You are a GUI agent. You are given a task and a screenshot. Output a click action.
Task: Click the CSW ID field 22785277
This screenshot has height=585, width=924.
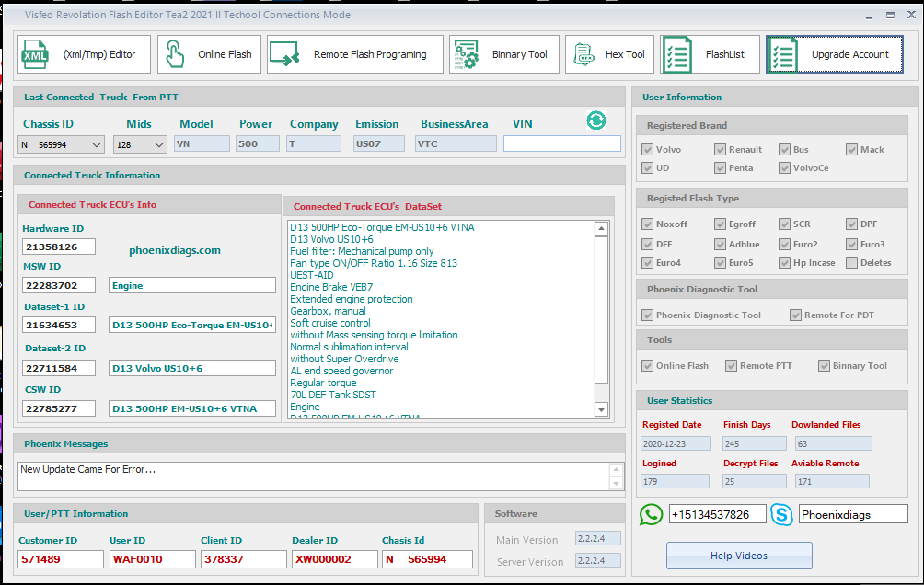pos(59,408)
